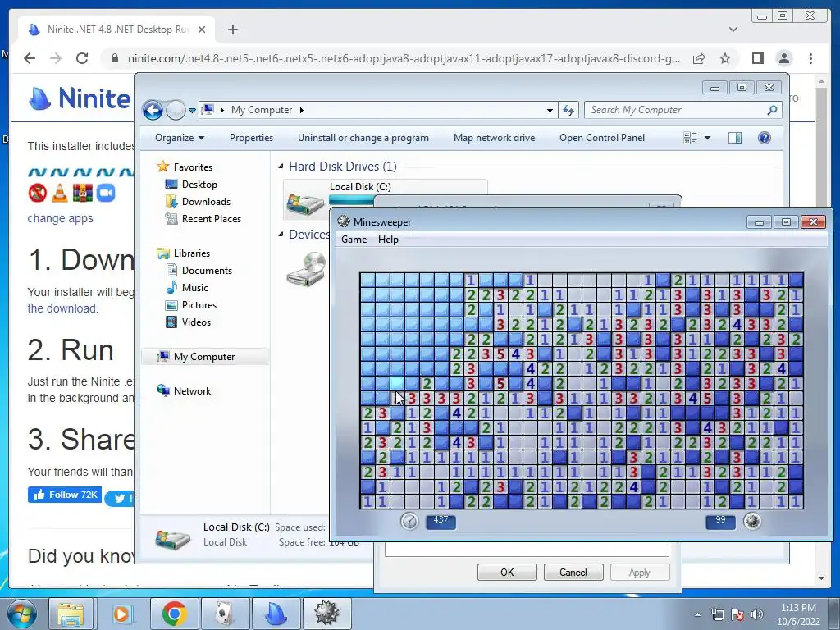The height and width of the screenshot is (630, 840).
Task: Click the WinRAR icon on Ninite page
Action: [83, 193]
